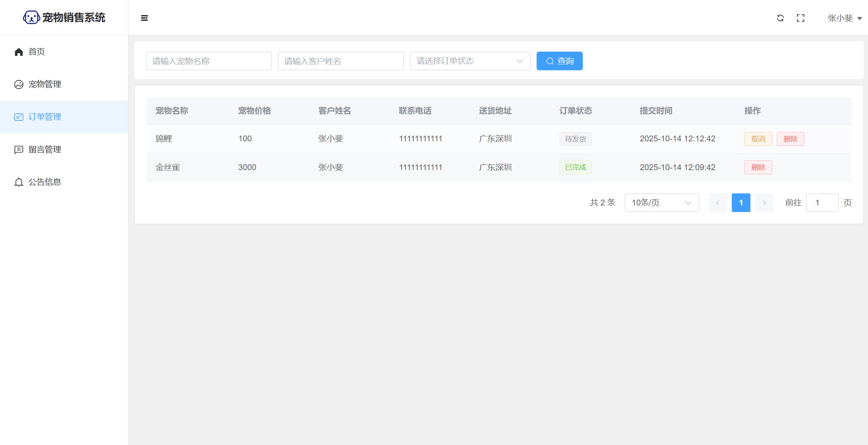Click the go-to page number field

pyautogui.click(x=822, y=203)
